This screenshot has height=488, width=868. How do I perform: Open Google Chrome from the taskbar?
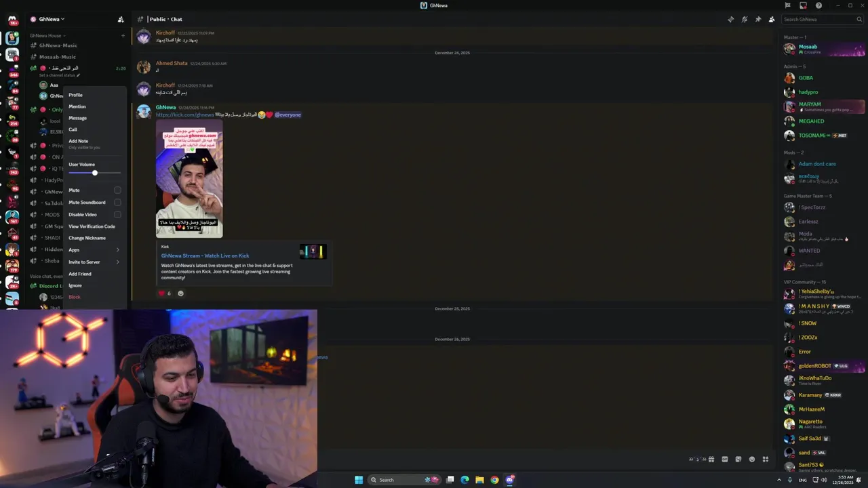tap(494, 480)
